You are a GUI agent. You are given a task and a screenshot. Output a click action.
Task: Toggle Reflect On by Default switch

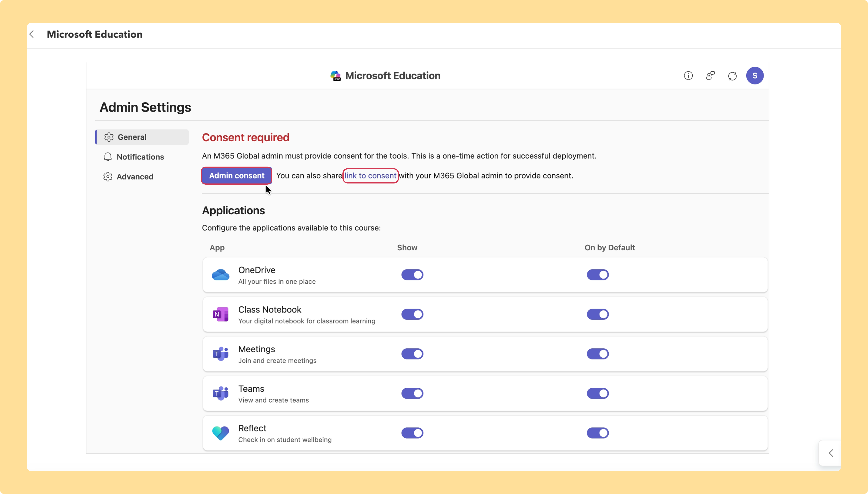click(598, 433)
